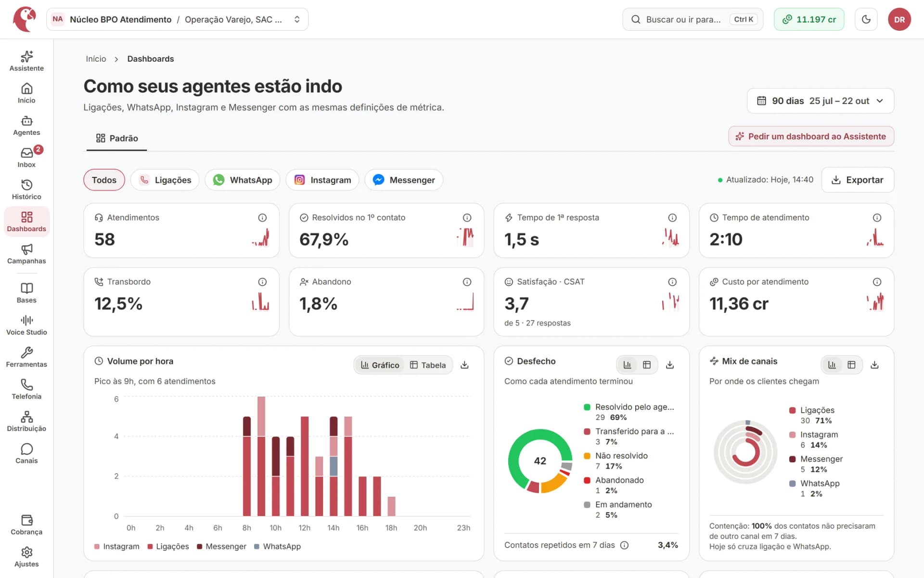Open Telefonia in sidebar
924x578 pixels.
[26, 390]
